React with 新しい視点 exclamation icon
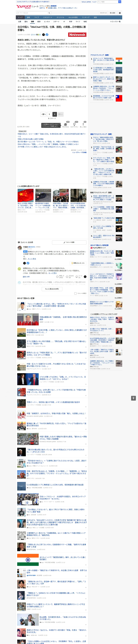138x644 pixels. [x=83, y=125]
